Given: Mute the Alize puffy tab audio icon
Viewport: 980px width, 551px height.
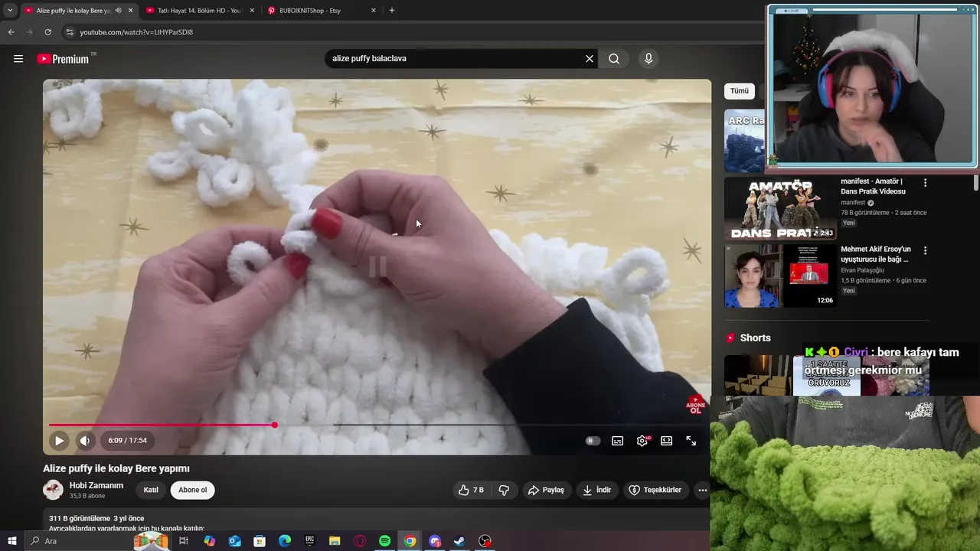Looking at the screenshot, I should pyautogui.click(x=118, y=11).
